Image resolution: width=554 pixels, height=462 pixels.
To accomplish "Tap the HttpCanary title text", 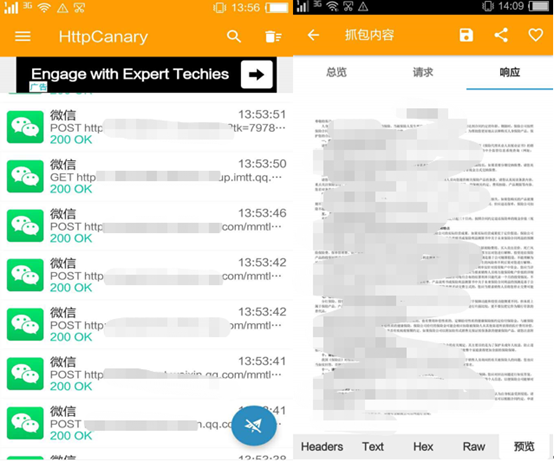I will 103,37.
